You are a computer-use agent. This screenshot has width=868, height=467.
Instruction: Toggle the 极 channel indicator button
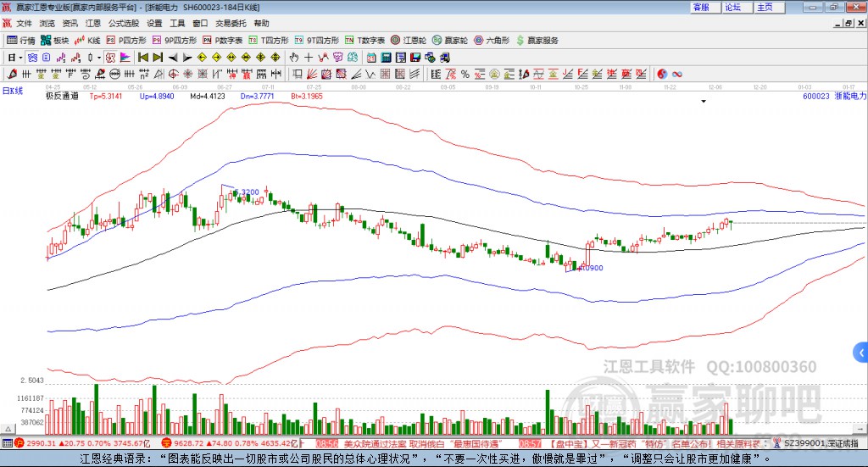(111, 58)
